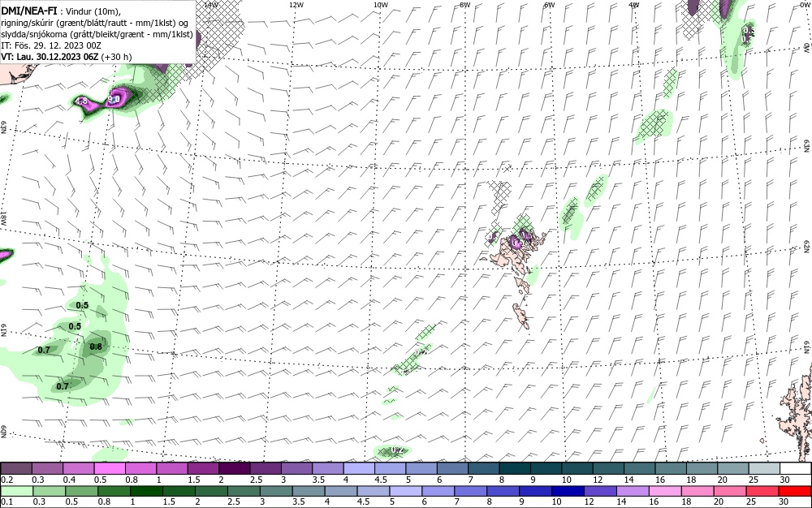Click the '12W' longitude label
Screen dimensions: 812x508
[x=296, y=5]
